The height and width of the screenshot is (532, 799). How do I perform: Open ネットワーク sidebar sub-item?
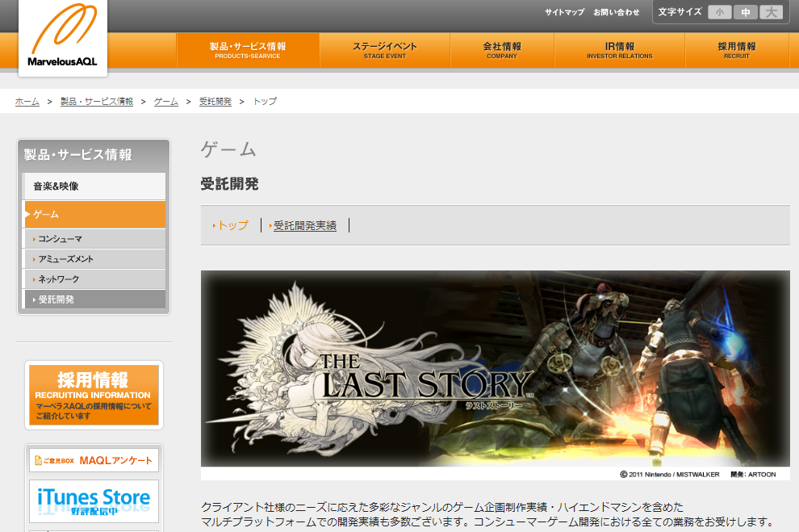pyautogui.click(x=94, y=279)
